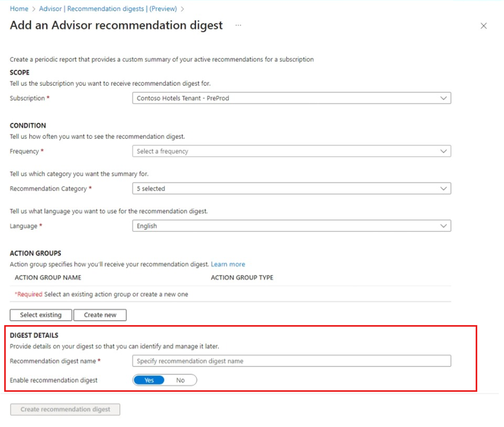Click the Recommendation Category chevron icon
Viewport: 504px width, 427px height.
coord(443,188)
